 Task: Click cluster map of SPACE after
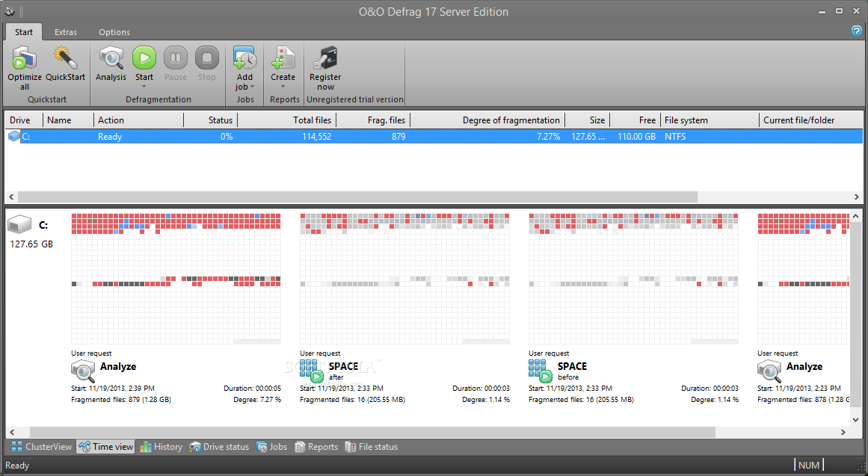[404, 279]
